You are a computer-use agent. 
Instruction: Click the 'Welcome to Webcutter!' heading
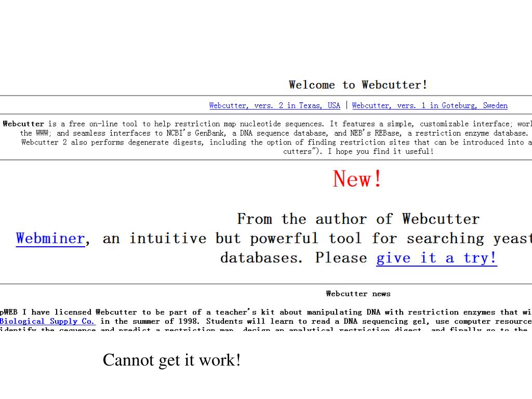point(358,85)
